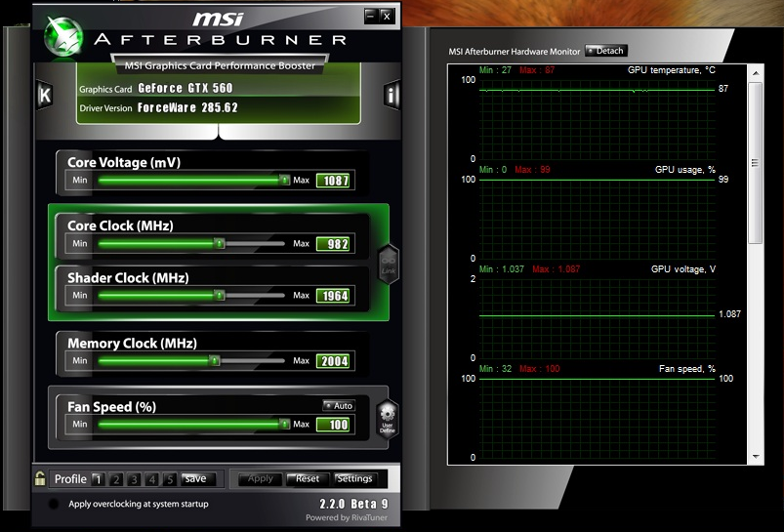Image resolution: width=784 pixels, height=532 pixels.
Task: Click the Core Voltage value field 1087
Action: coord(333,181)
